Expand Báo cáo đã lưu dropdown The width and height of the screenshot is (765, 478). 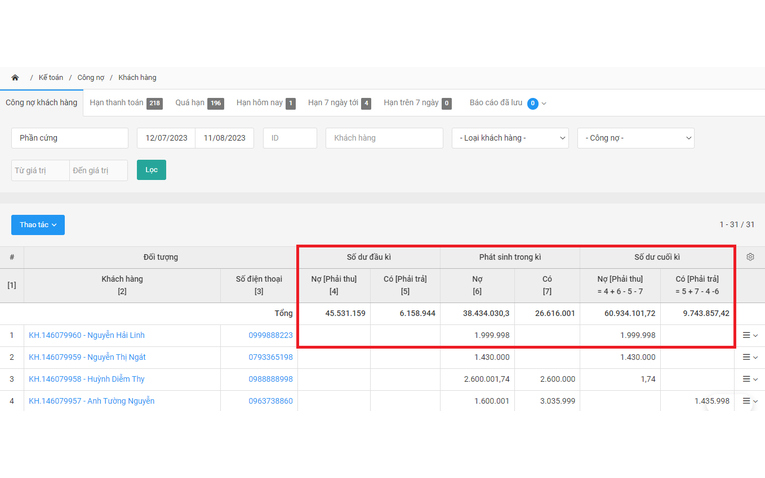click(508, 103)
